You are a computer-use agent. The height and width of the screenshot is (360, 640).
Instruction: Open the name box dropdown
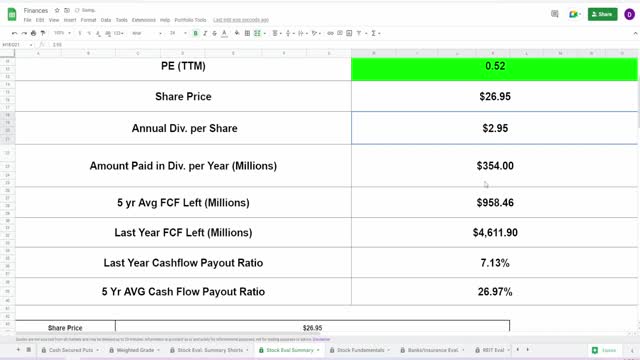pos(31,45)
